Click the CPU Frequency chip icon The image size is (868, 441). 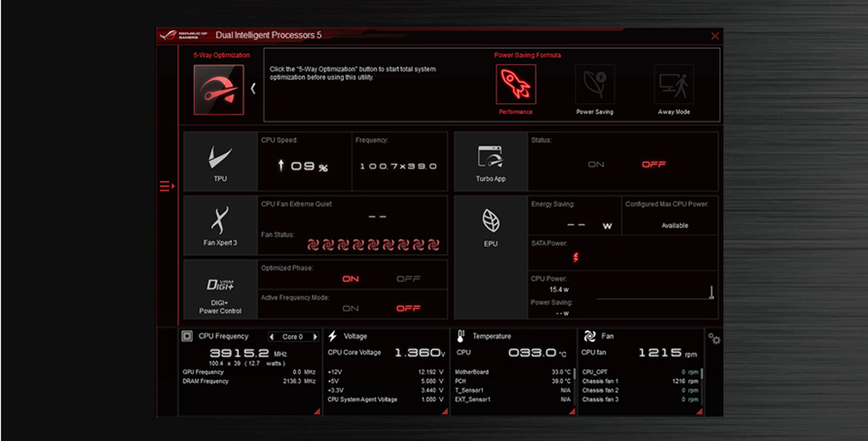click(188, 336)
